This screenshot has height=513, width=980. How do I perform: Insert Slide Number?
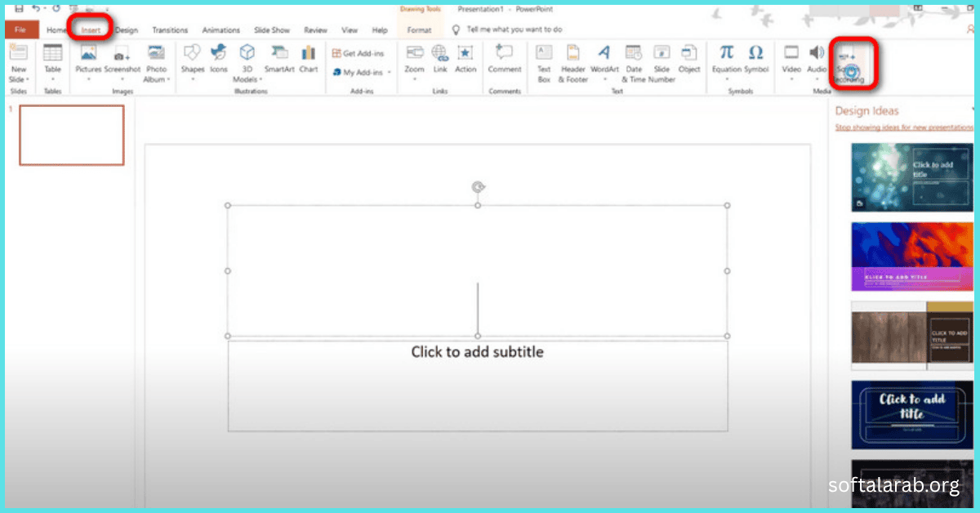(661, 63)
